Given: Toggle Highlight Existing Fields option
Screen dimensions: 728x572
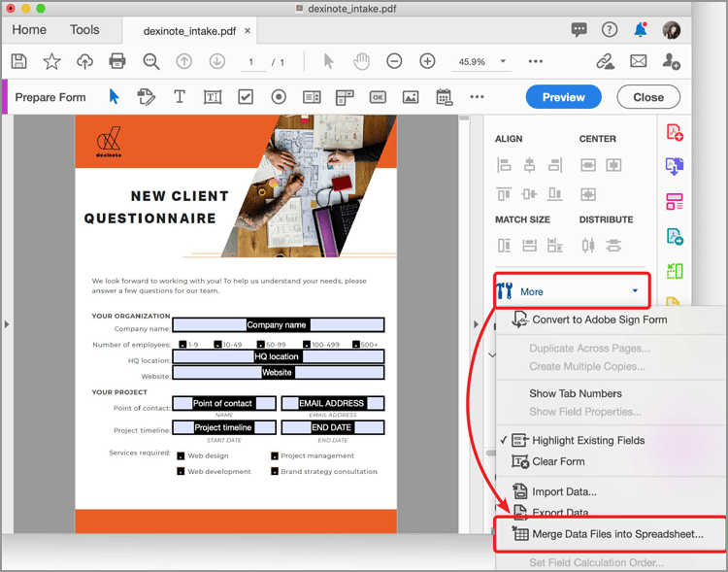Looking at the screenshot, I should tap(588, 440).
